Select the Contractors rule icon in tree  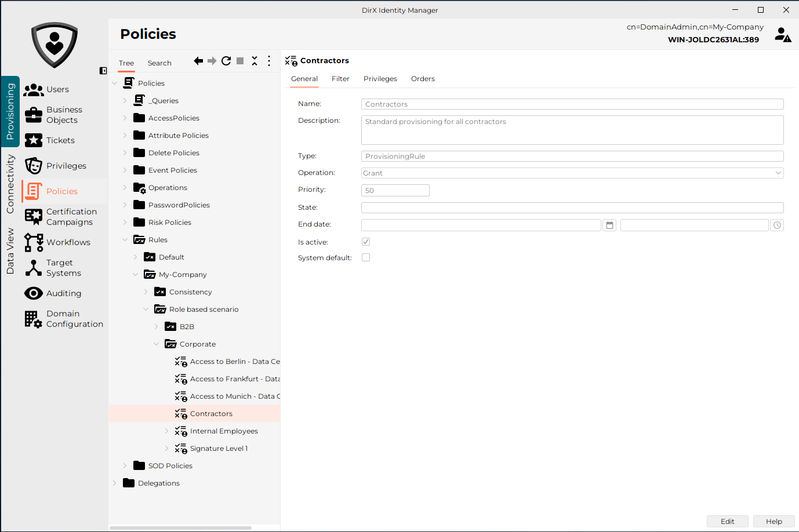click(x=181, y=414)
